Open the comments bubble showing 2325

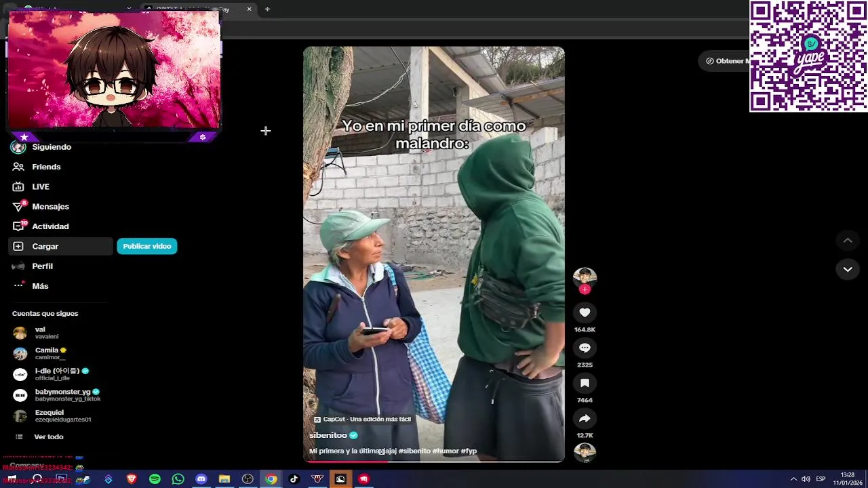pyautogui.click(x=585, y=348)
